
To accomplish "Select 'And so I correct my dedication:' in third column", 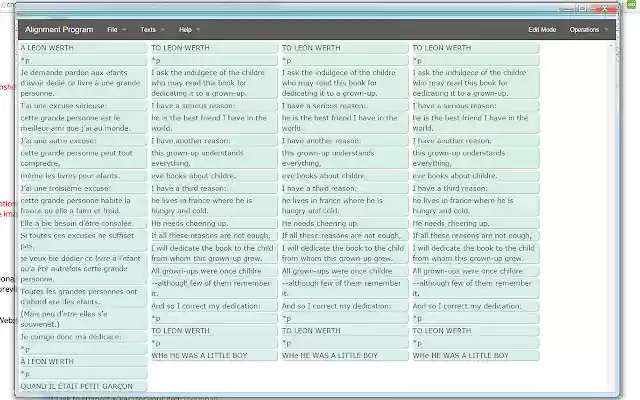I will click(x=344, y=306).
